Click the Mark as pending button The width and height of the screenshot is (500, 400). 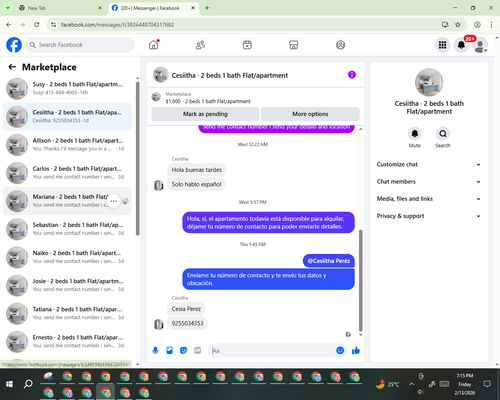coord(205,114)
